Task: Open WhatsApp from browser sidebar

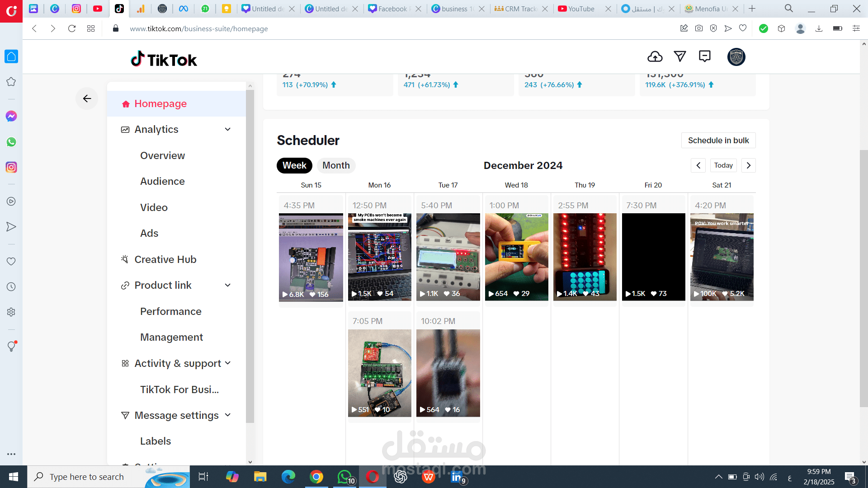Action: (11, 142)
